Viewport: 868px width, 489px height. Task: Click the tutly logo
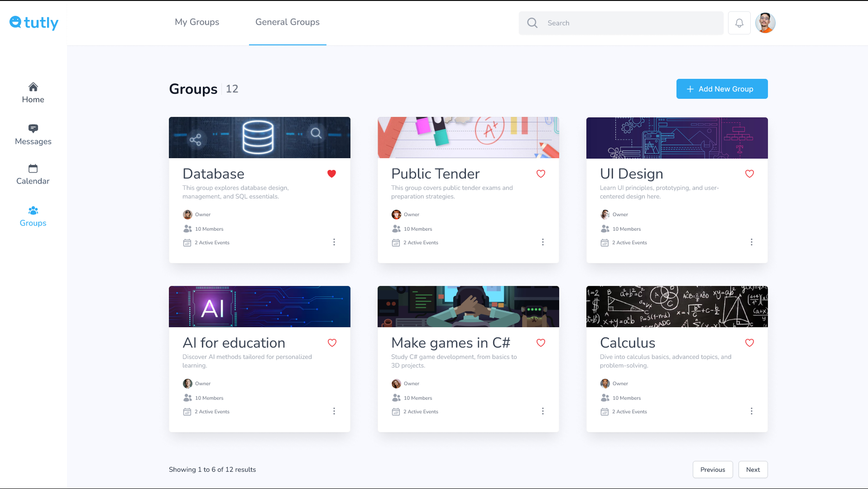pos(34,23)
